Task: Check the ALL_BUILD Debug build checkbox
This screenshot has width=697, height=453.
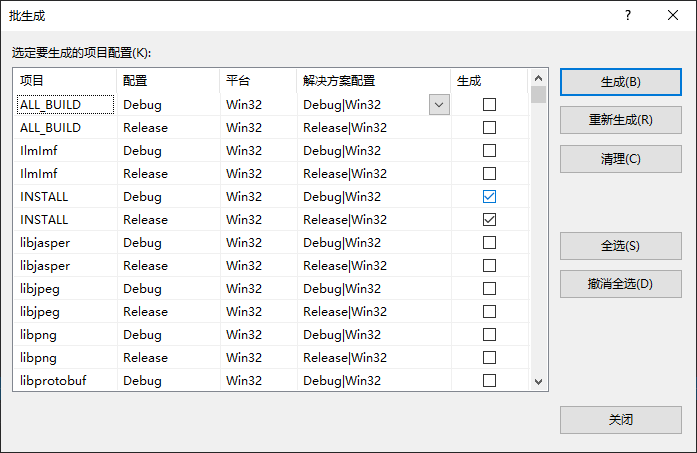Action: pos(489,104)
